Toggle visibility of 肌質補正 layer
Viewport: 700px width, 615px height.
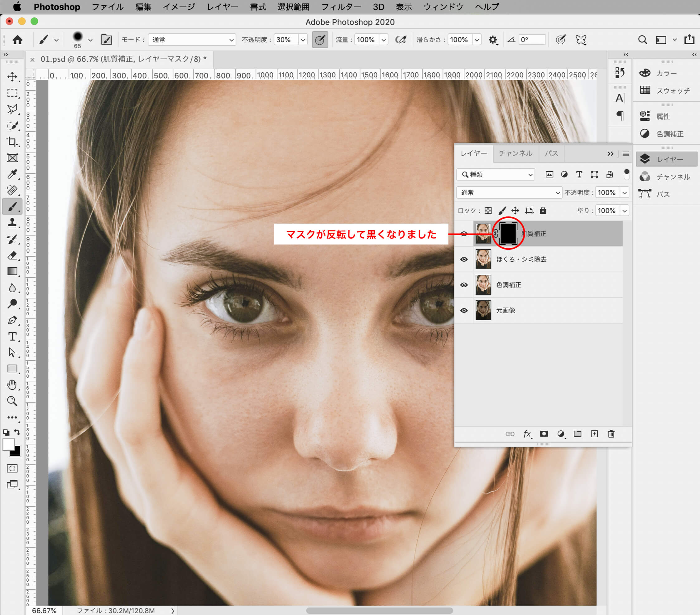(x=464, y=233)
